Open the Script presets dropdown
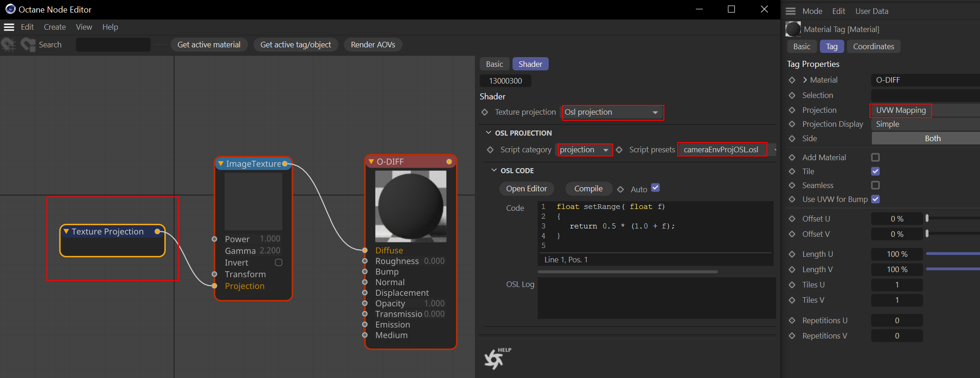 (x=728, y=150)
